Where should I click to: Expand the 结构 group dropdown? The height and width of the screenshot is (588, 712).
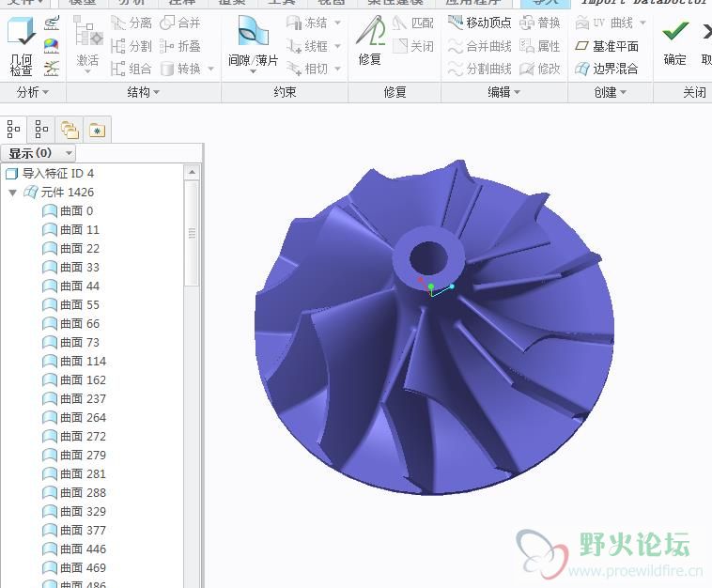pyautogui.click(x=144, y=93)
